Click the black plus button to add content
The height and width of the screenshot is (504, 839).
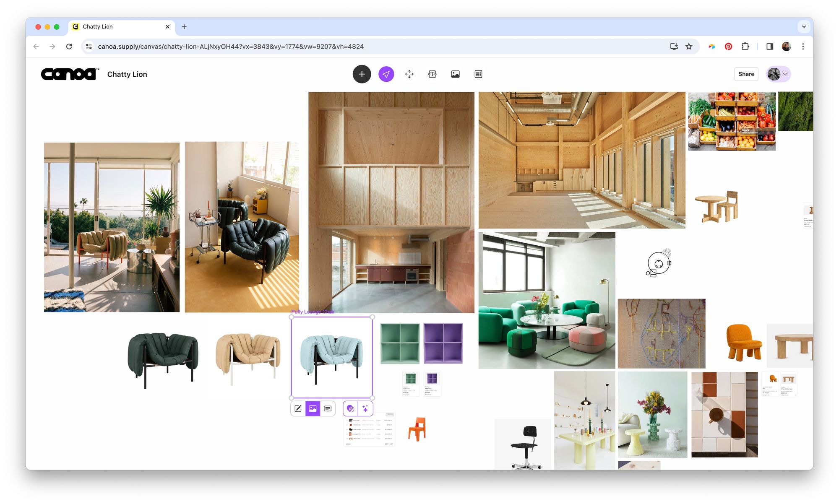(x=362, y=74)
